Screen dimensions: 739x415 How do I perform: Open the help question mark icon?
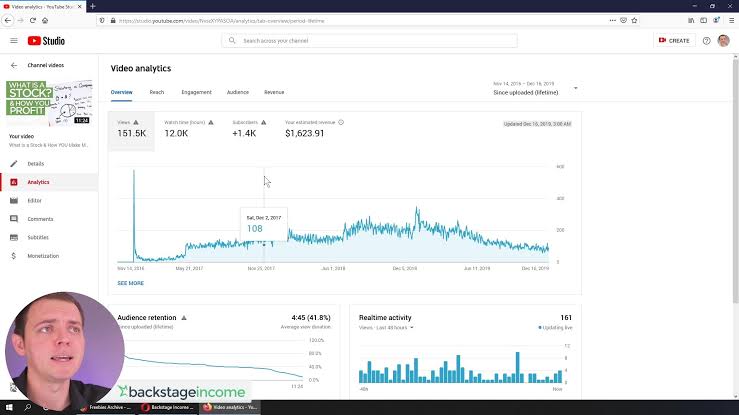coord(706,41)
